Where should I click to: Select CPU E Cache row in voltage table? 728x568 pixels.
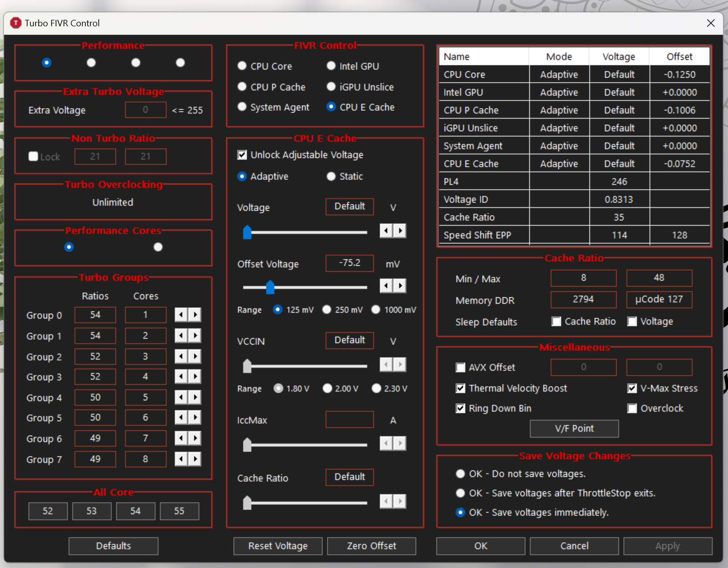574,164
